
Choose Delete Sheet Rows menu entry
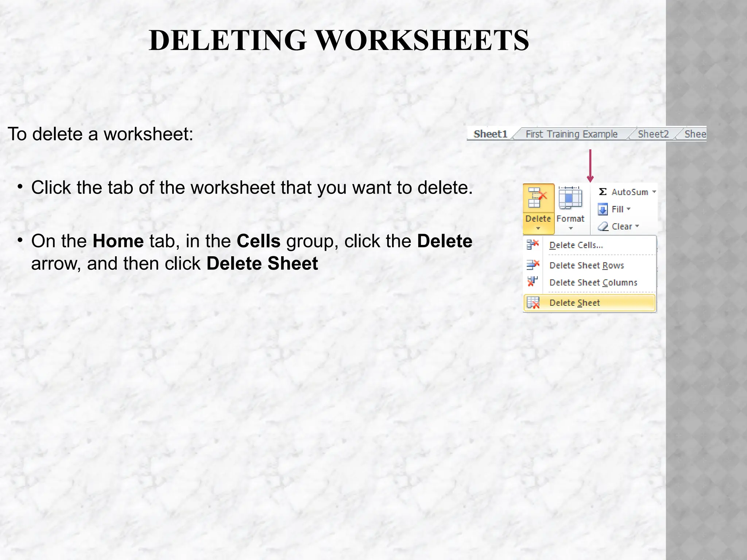[x=590, y=265]
